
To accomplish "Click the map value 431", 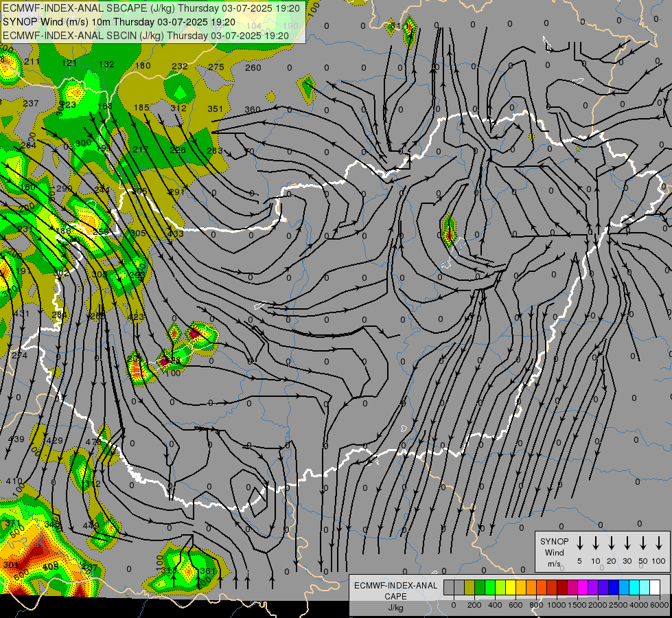I will pyautogui.click(x=21, y=314).
